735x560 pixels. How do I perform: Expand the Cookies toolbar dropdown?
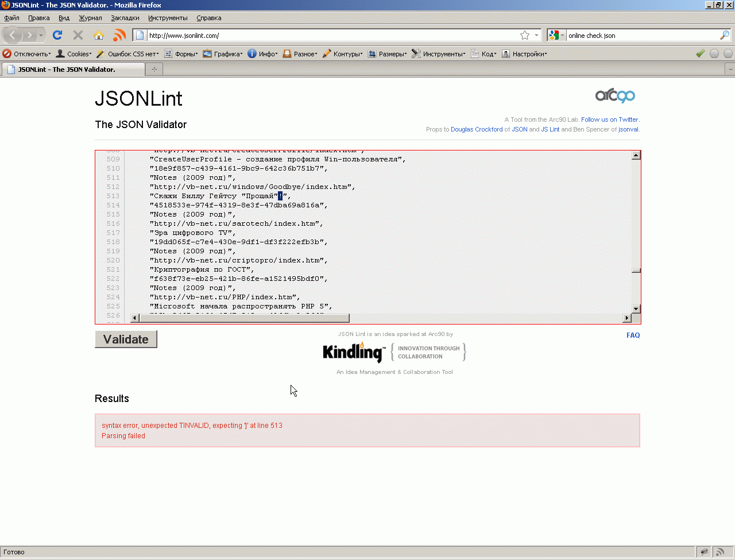pos(73,54)
